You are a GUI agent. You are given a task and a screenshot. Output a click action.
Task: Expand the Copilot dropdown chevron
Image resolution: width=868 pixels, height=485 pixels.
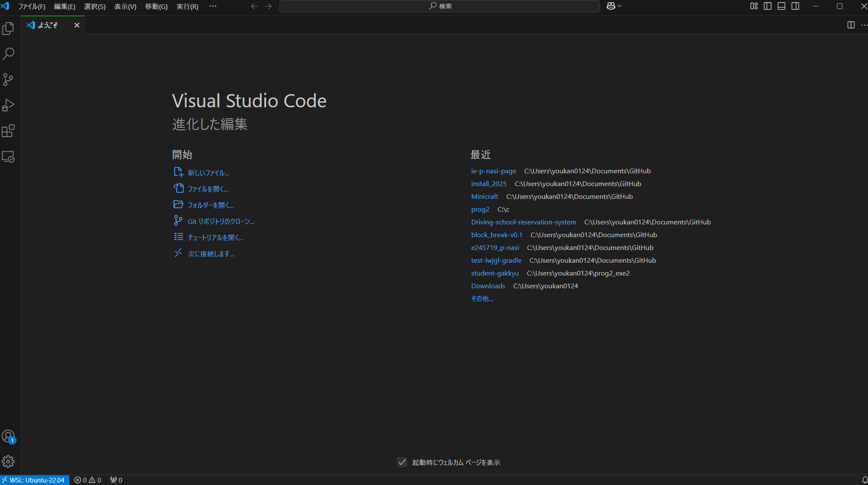point(620,6)
